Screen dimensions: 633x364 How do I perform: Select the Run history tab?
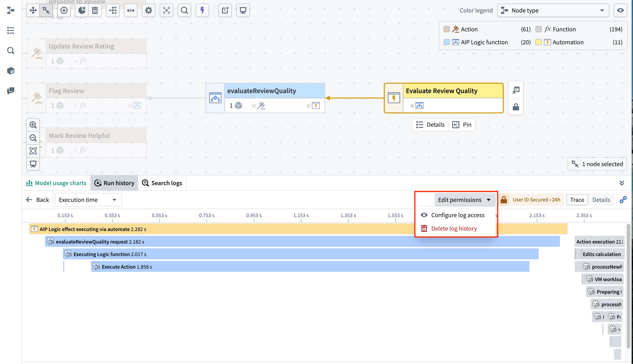point(114,183)
